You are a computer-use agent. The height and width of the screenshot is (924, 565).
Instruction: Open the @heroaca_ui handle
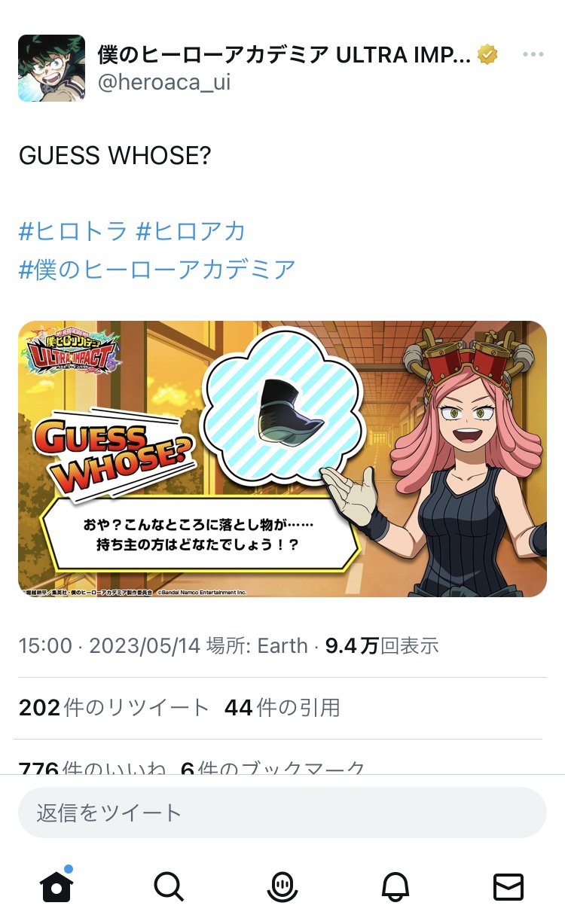click(164, 81)
